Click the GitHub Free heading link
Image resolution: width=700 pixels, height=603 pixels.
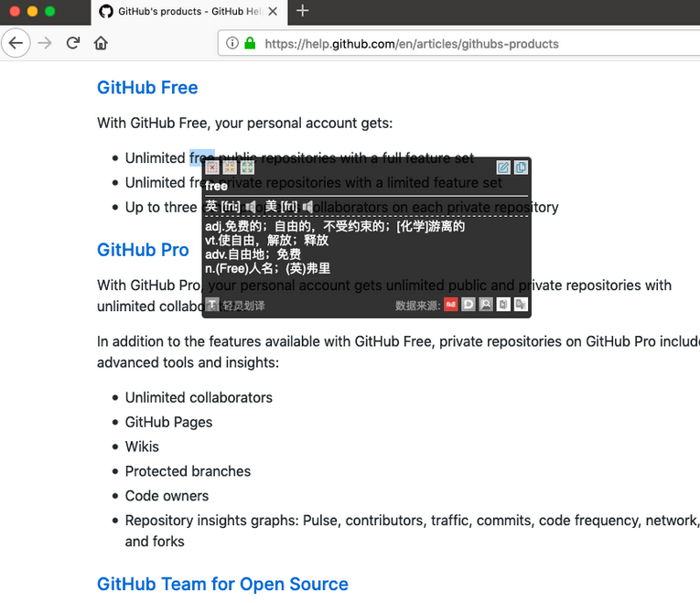147,88
